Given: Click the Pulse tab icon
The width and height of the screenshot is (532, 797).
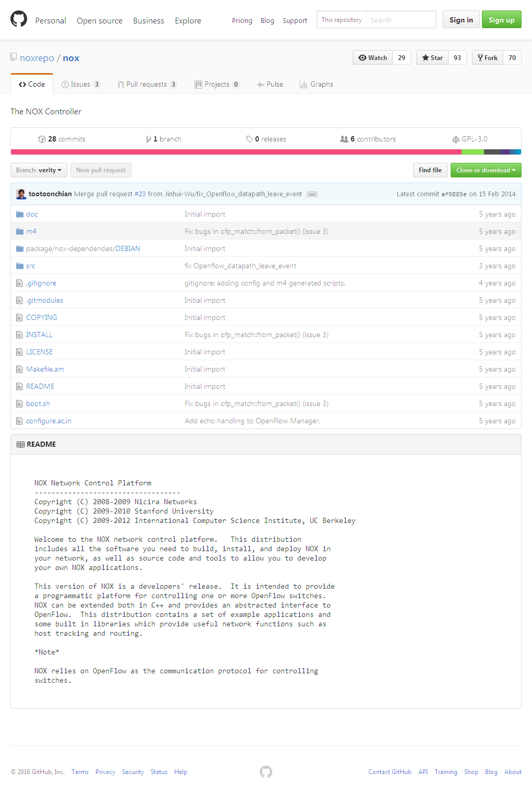Looking at the screenshot, I should pyautogui.click(x=261, y=84).
